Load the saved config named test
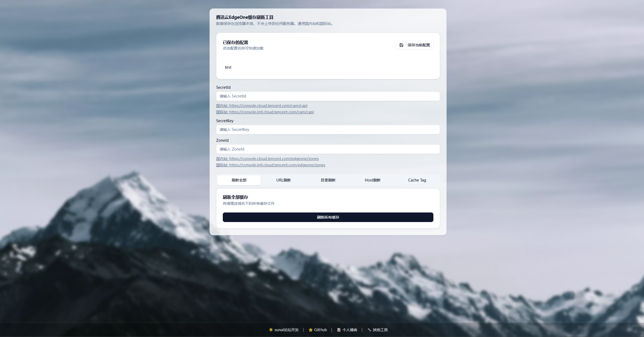Viewport: 644px width, 337px height. pos(228,67)
